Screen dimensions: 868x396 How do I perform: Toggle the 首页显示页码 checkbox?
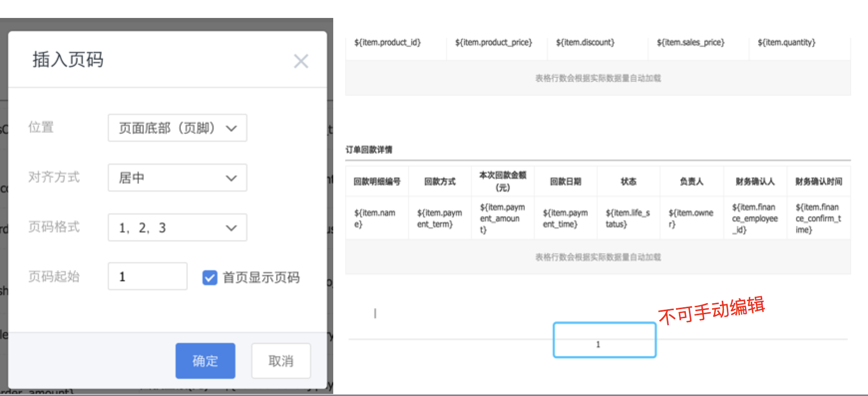(210, 277)
